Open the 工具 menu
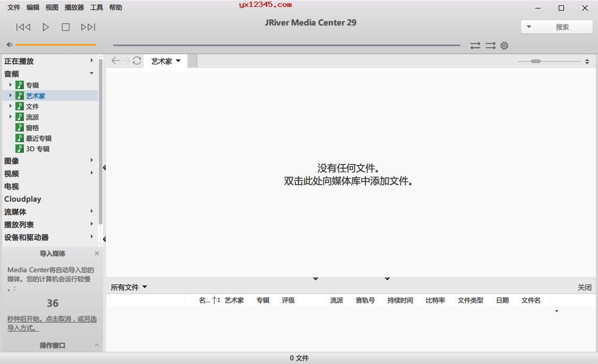This screenshot has height=364, width=598. (97, 7)
